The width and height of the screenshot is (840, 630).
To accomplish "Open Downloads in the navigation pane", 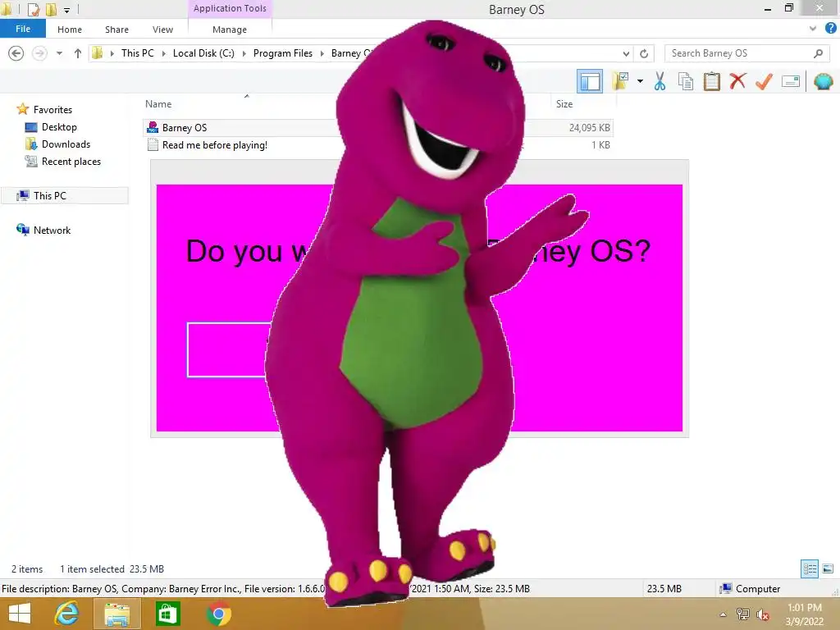I will (x=66, y=144).
